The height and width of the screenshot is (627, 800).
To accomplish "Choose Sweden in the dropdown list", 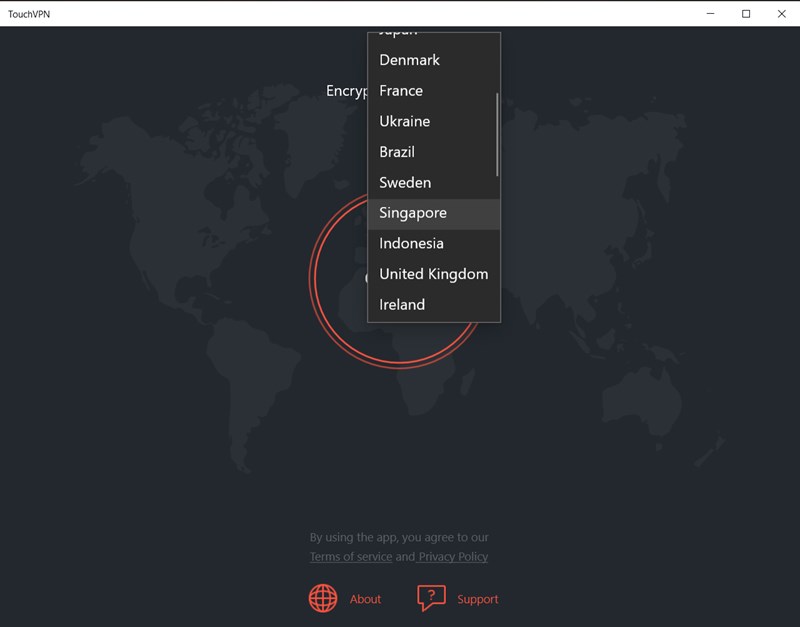I will 434,183.
